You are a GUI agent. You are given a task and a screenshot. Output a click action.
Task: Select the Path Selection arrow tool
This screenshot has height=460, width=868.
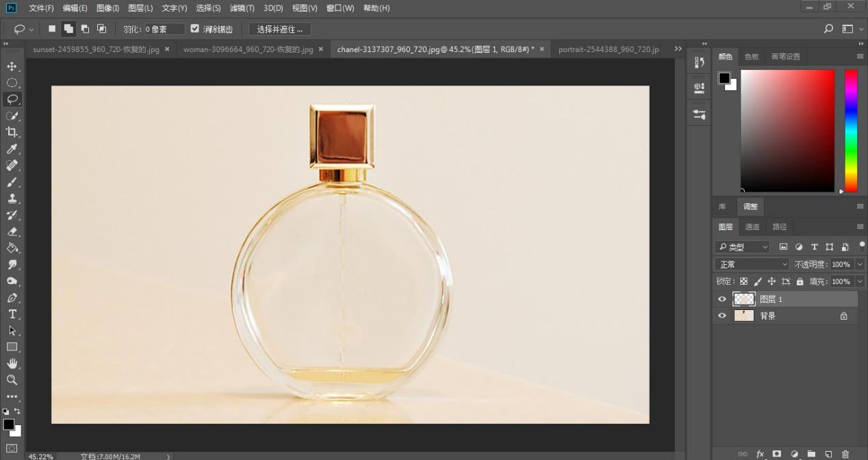(12, 331)
